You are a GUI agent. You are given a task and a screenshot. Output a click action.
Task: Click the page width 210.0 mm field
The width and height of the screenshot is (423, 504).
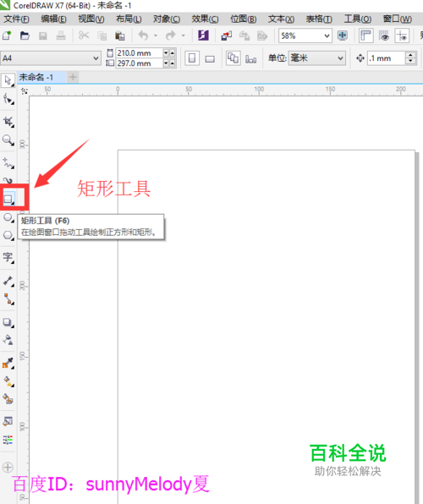pyautogui.click(x=139, y=52)
